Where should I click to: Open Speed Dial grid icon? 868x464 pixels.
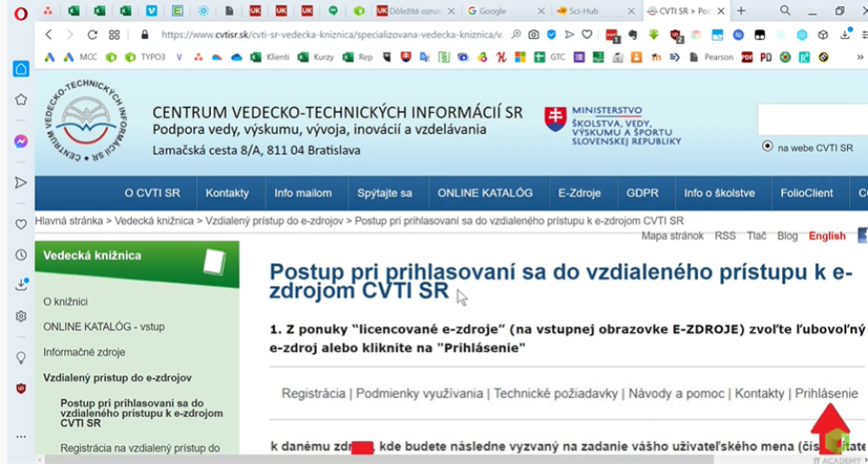(115, 35)
